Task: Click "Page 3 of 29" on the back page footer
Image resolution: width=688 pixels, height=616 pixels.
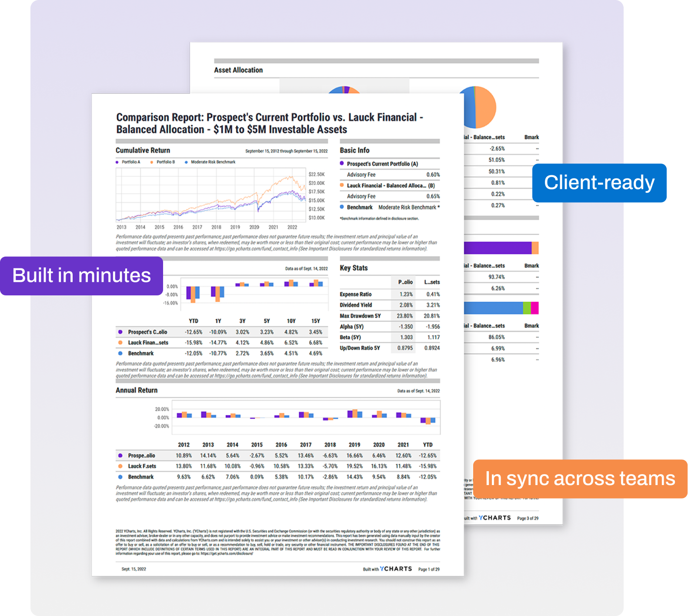Action: (528, 519)
